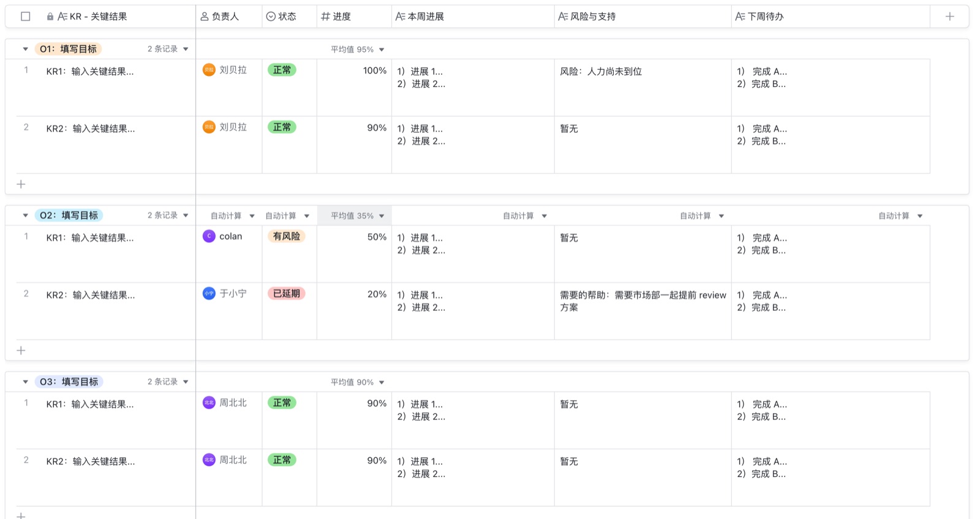Add a new record under group O1

[21, 184]
